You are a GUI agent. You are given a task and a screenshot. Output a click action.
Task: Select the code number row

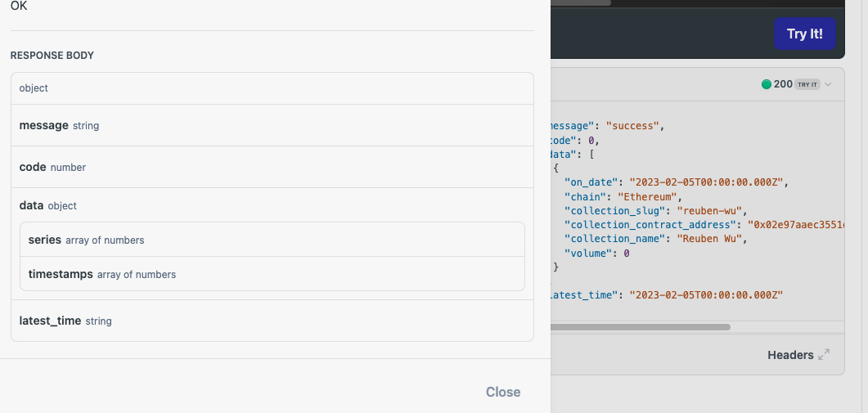pyautogui.click(x=272, y=167)
